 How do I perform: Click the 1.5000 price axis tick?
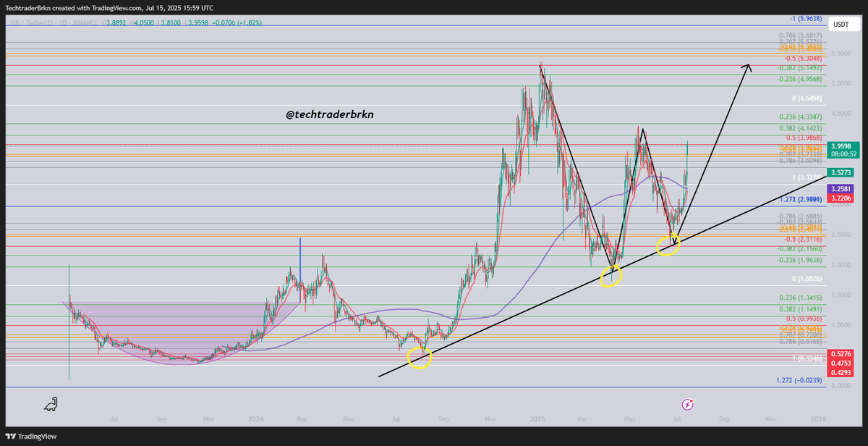[x=841, y=295]
